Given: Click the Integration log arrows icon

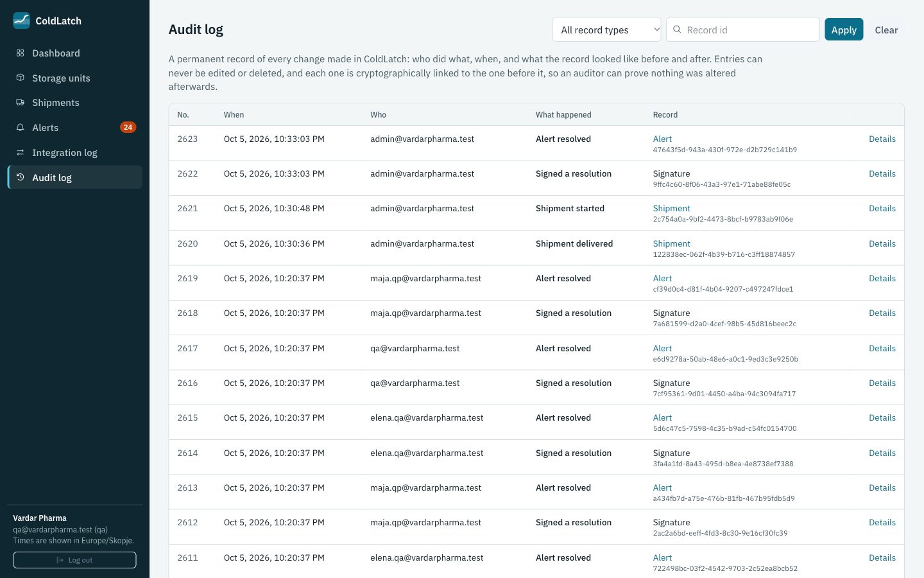Looking at the screenshot, I should pos(20,152).
